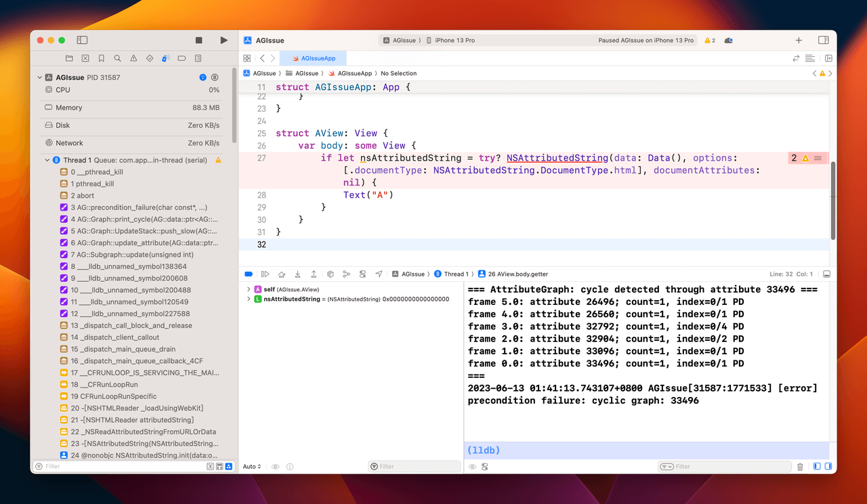Click the Stop button in toolbar
Viewport: 867px width, 504px height.
(198, 41)
